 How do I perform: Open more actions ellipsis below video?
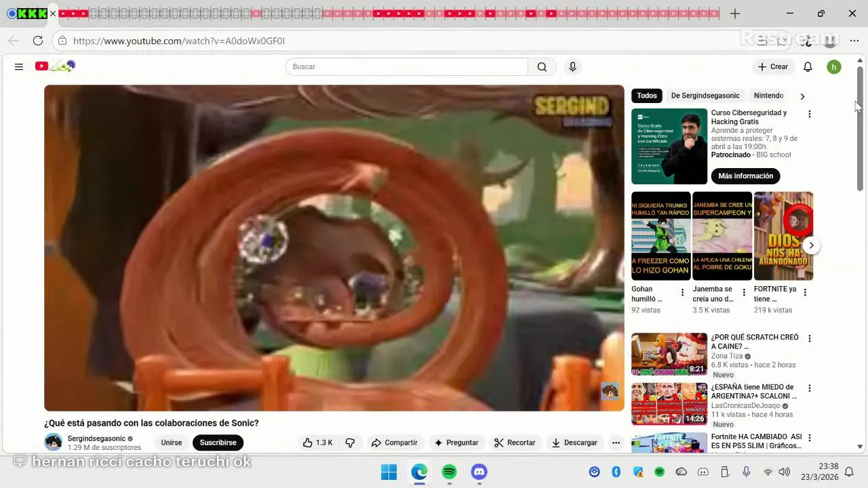click(x=616, y=443)
